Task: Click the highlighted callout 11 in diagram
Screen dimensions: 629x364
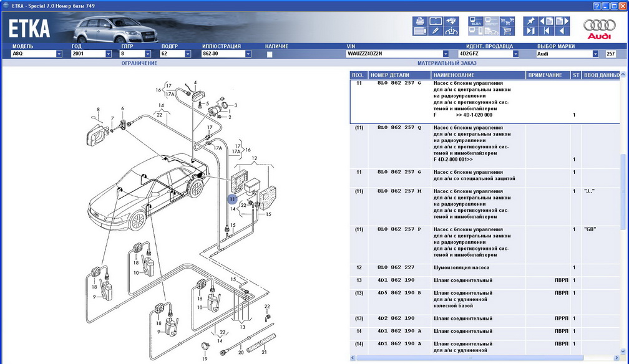Action: 232,199
